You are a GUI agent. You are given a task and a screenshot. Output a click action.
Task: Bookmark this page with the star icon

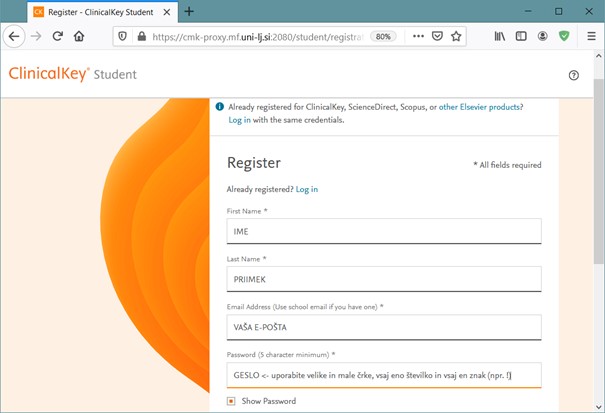(x=457, y=36)
